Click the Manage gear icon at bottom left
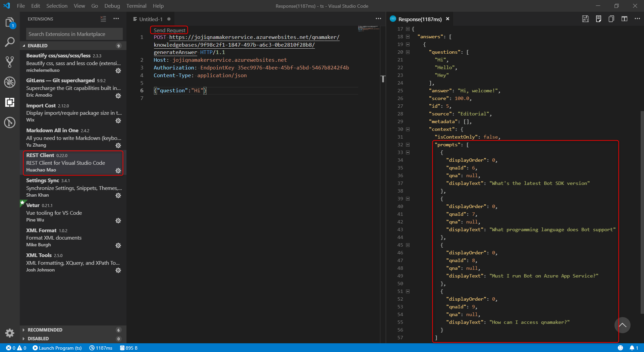This screenshot has height=352, width=644. [10, 333]
